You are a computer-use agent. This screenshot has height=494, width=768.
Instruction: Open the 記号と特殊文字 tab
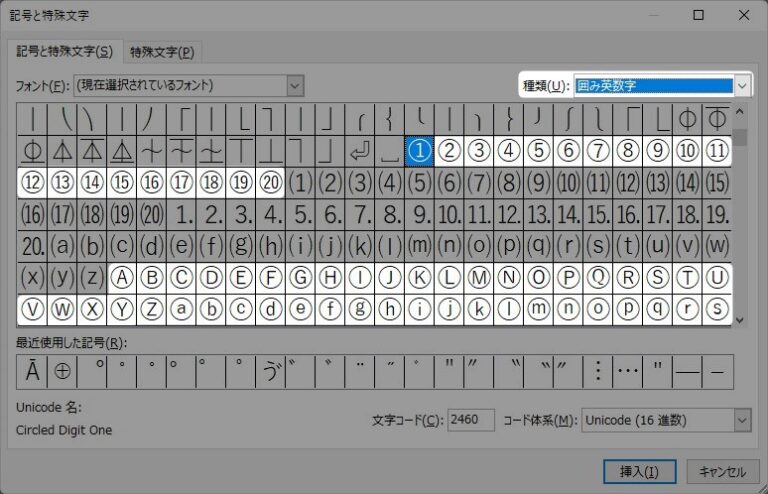click(x=62, y=52)
